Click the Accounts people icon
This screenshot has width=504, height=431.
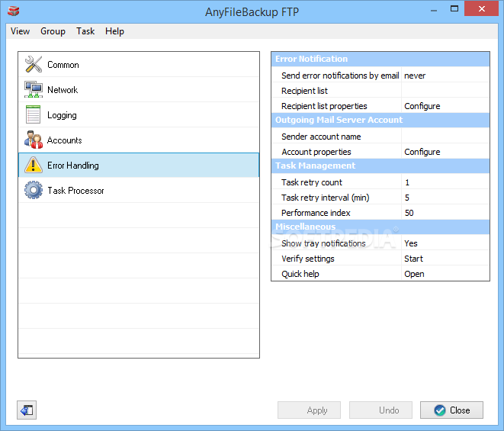[34, 140]
